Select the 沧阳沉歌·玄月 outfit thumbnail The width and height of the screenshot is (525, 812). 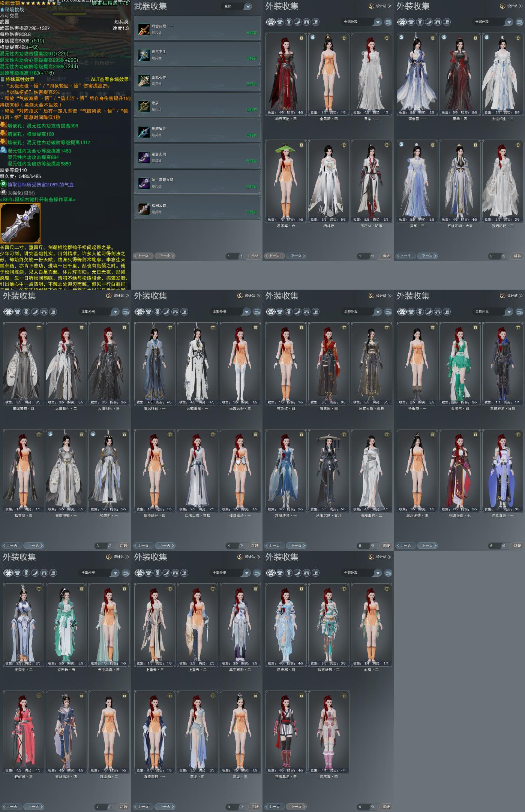click(x=328, y=471)
